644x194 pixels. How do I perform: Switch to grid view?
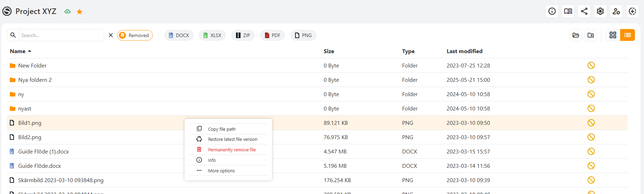(613, 35)
